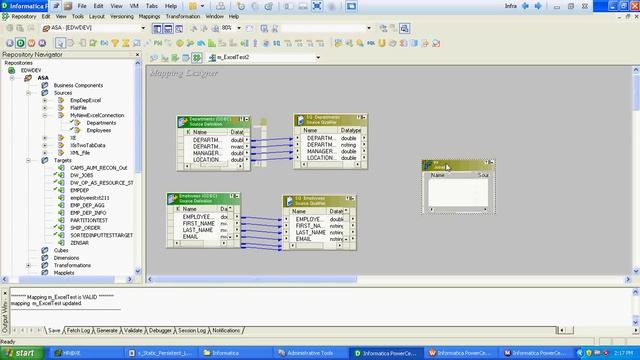Open Administrative Tools from the taskbar
Viewport: 640px width, 360px height.
[x=309, y=353]
